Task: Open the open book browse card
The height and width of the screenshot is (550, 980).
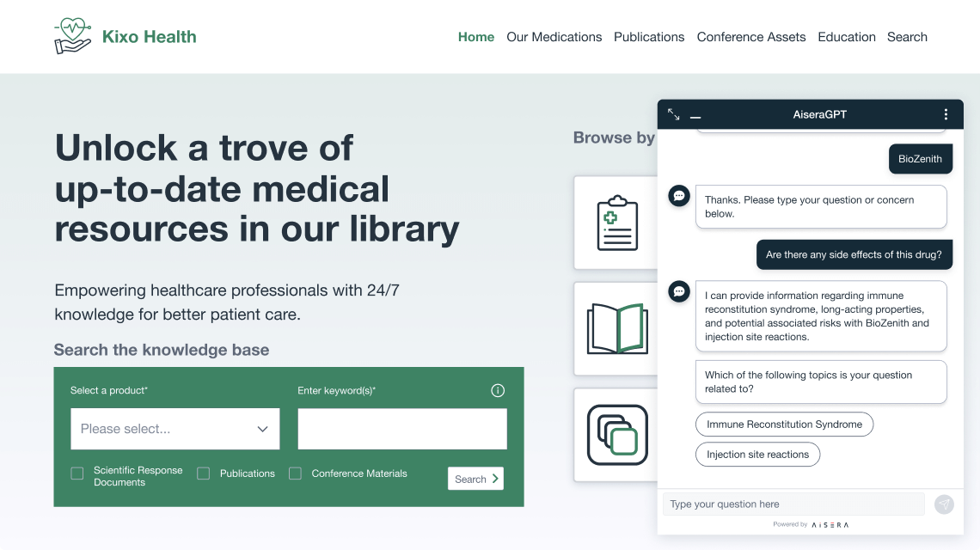Action: pyautogui.click(x=617, y=329)
